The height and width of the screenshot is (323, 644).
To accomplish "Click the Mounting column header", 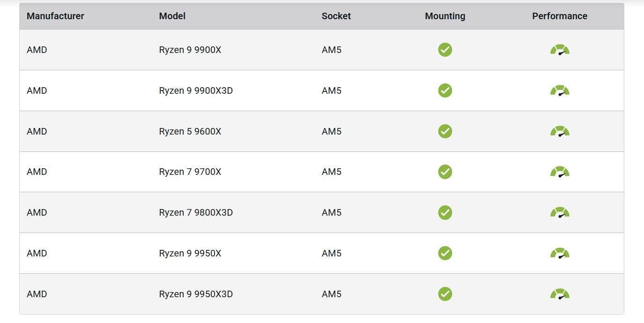I will [445, 16].
